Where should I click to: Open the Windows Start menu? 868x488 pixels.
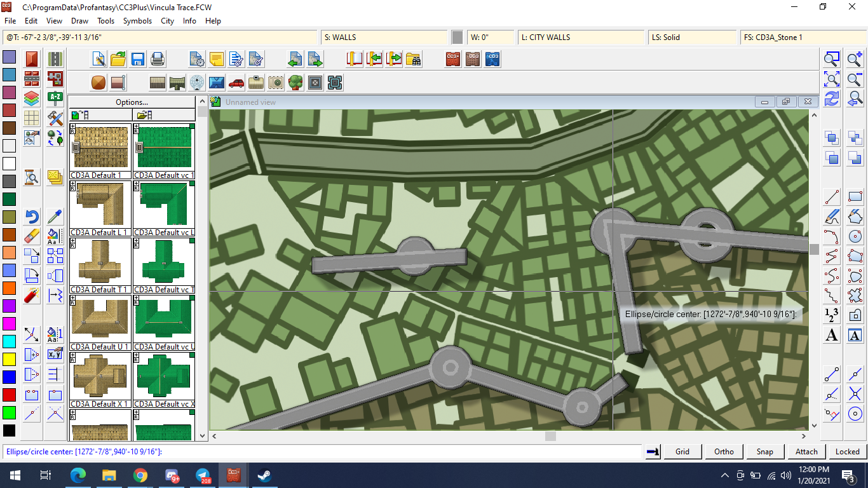pyautogui.click(x=15, y=475)
